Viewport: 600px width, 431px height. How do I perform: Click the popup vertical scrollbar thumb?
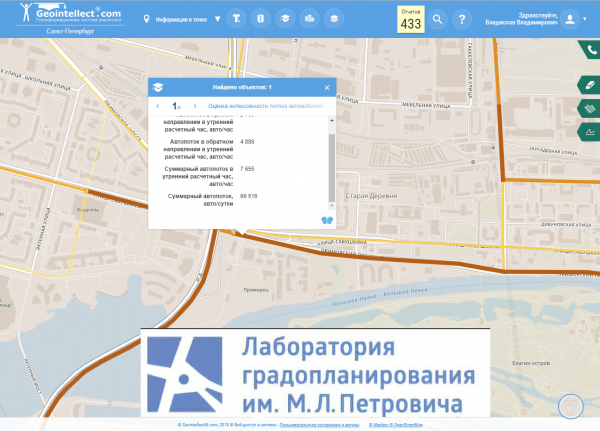332,168
